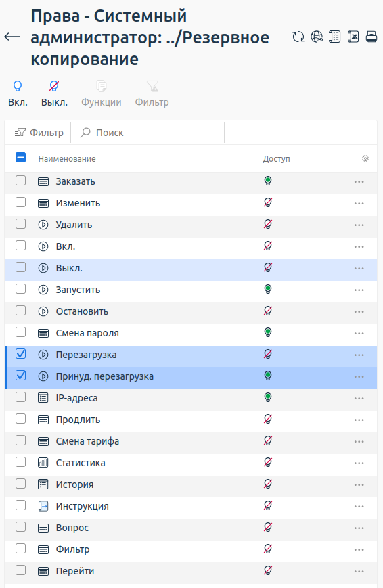Click the Выкл. toolbar button
Image resolution: width=383 pixels, height=588 pixels.
point(54,94)
